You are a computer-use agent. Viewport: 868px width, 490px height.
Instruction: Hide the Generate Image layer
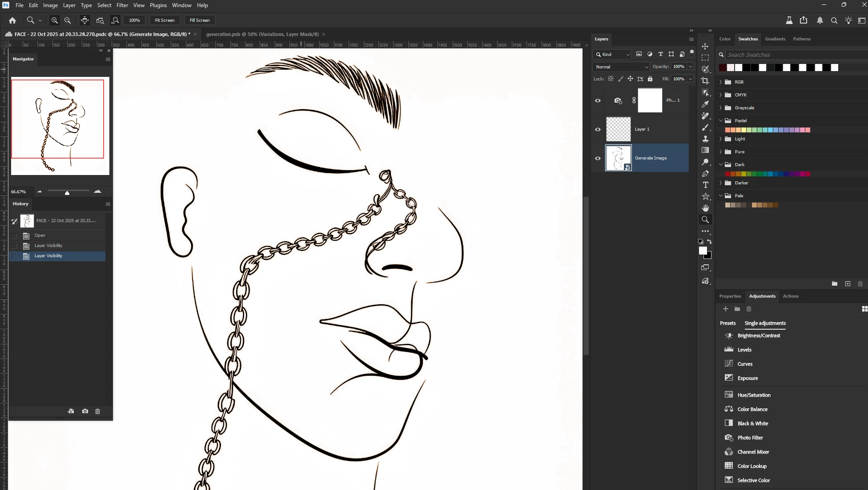pos(598,158)
